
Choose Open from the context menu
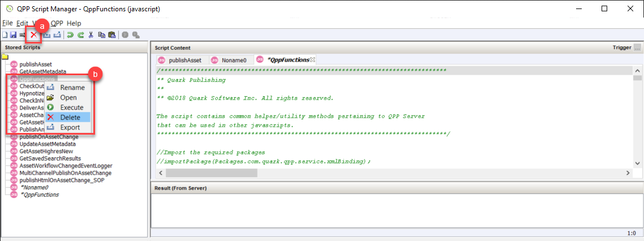click(68, 97)
